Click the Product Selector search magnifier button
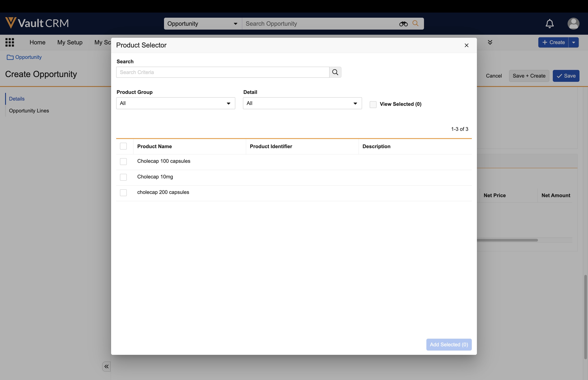Screen dimensions: 588x380 click(x=335, y=72)
